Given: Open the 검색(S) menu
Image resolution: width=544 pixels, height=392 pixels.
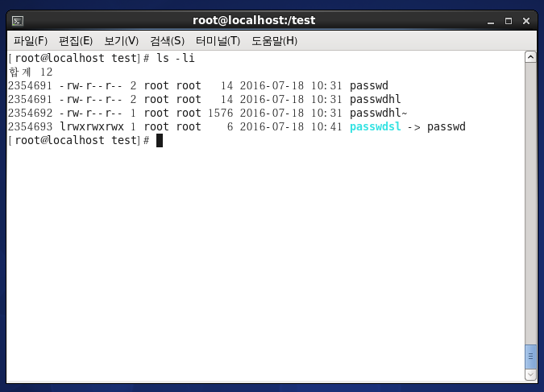Looking at the screenshot, I should click(x=167, y=41).
